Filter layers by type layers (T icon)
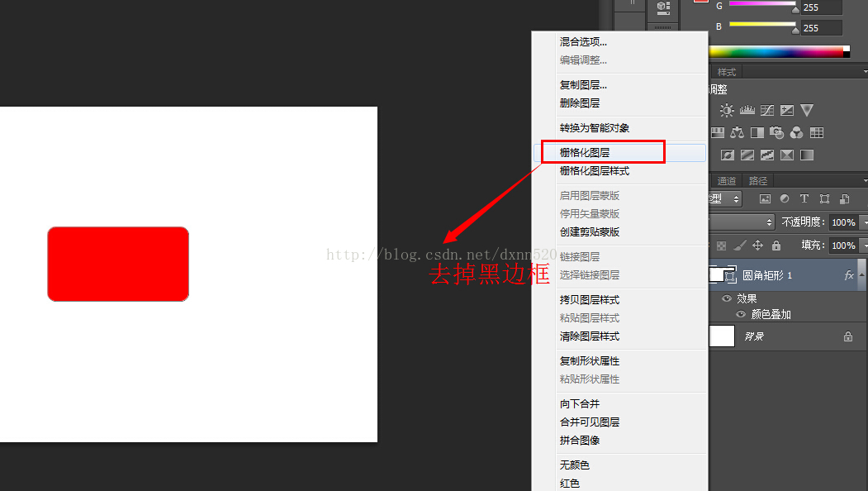Screen dimensions: 868x491 coord(804,198)
